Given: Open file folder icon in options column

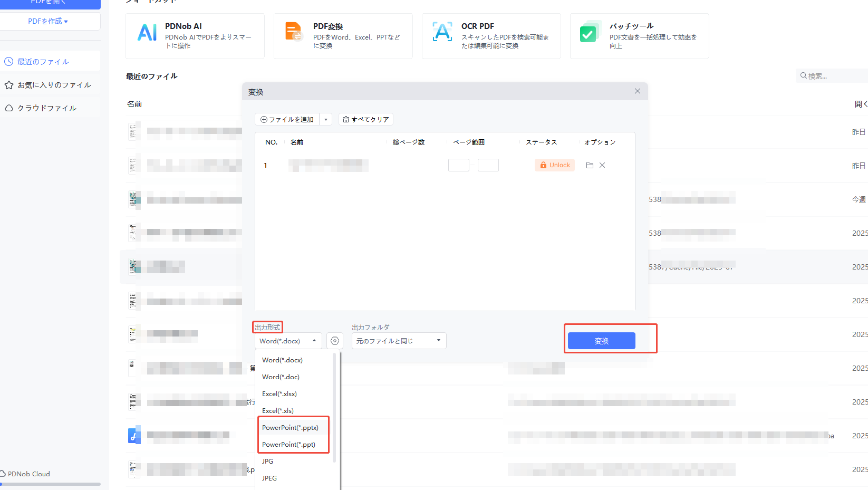Looking at the screenshot, I should [590, 165].
